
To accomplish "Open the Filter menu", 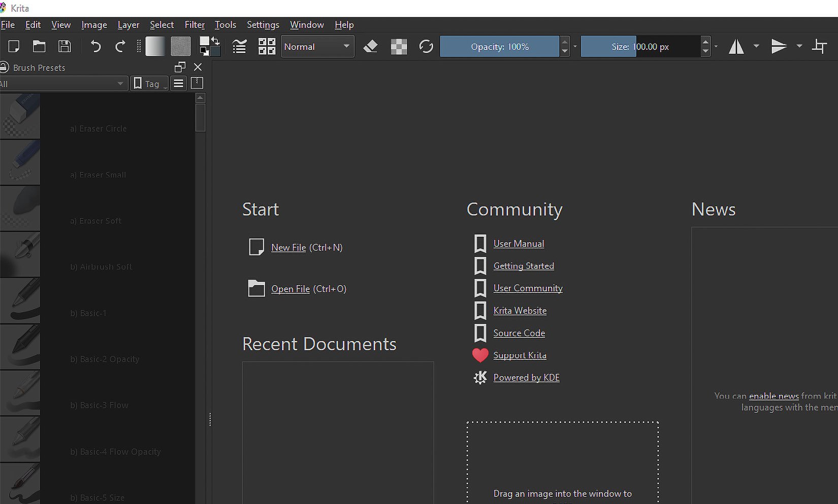I will click(195, 24).
